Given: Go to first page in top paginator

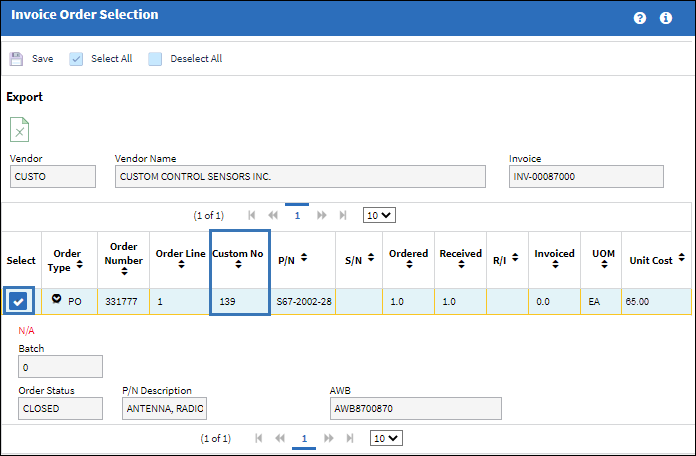Looking at the screenshot, I should pos(252,215).
